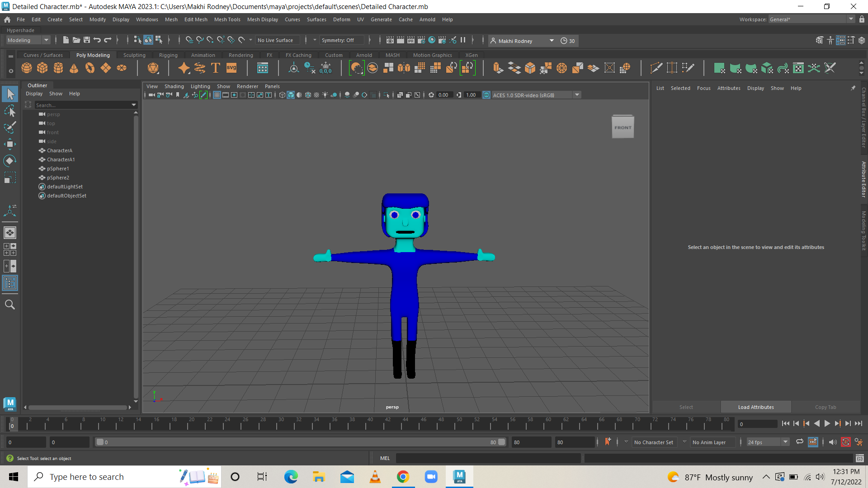Image resolution: width=868 pixels, height=488 pixels.
Task: Play the animation forwards
Action: pyautogui.click(x=827, y=423)
